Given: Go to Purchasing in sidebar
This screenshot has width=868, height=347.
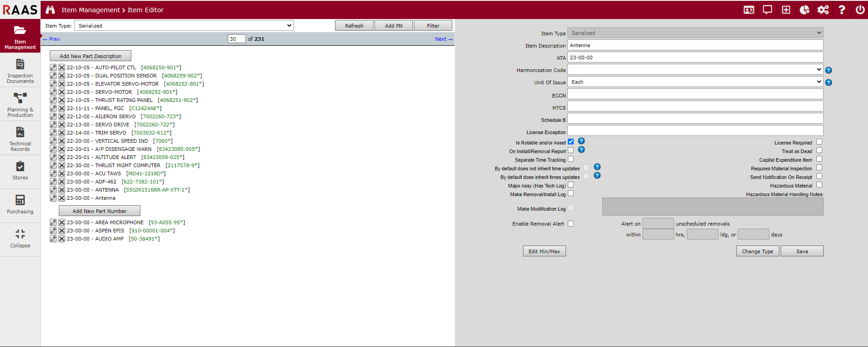Looking at the screenshot, I should click(x=20, y=204).
